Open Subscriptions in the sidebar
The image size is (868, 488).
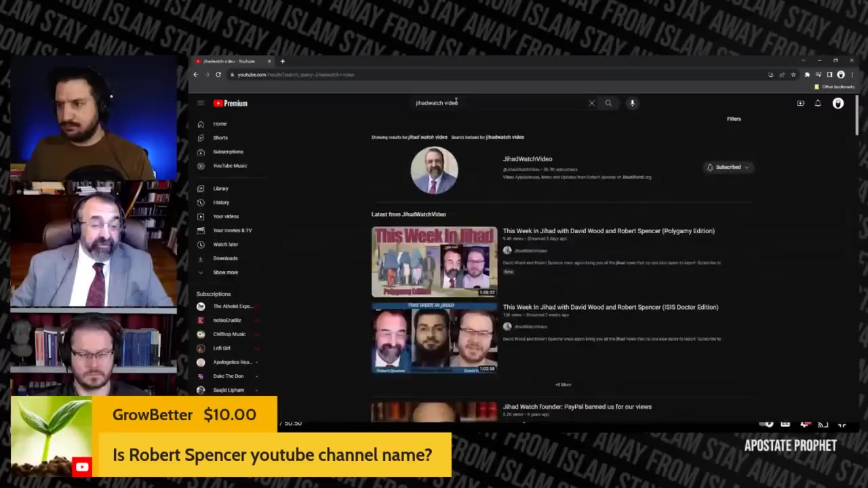point(227,152)
